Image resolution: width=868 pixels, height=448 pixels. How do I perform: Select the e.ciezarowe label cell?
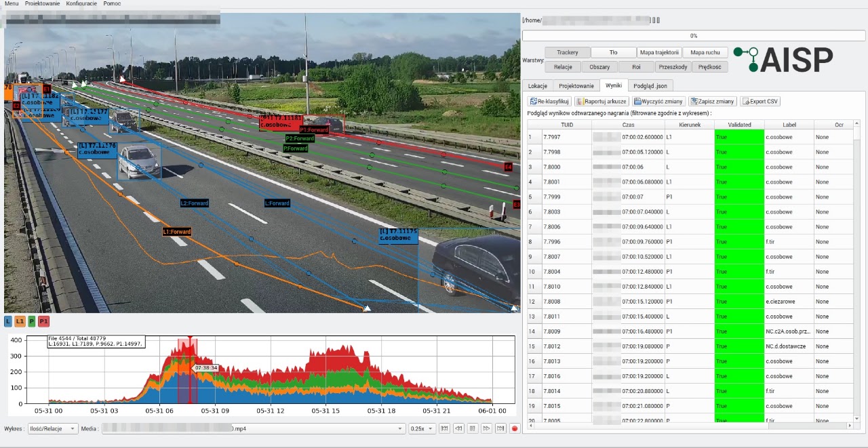coord(789,302)
